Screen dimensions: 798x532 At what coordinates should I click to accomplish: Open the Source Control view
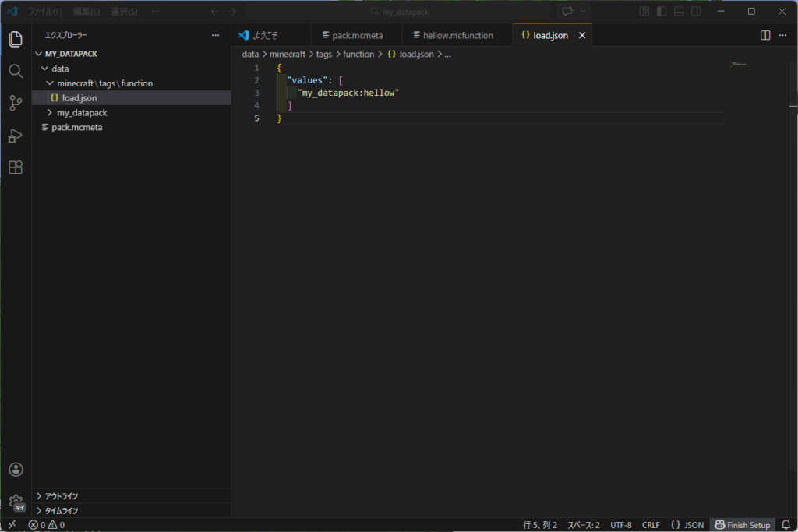point(16,103)
